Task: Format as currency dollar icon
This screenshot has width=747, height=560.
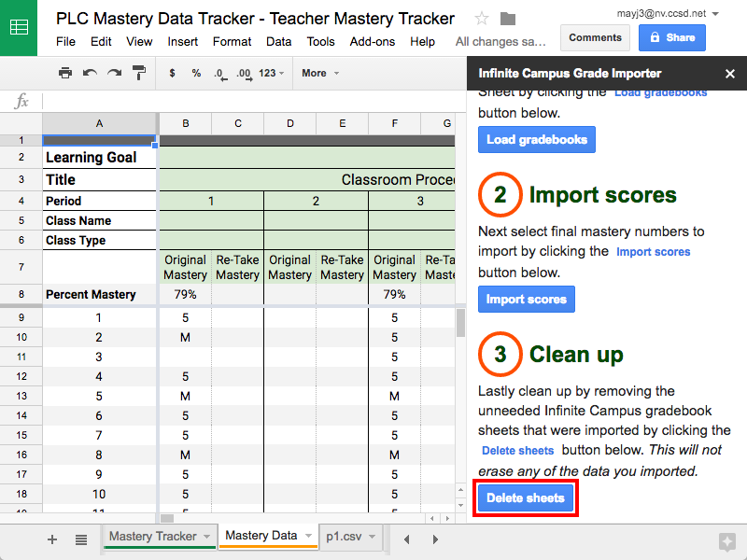Action: coord(172,73)
